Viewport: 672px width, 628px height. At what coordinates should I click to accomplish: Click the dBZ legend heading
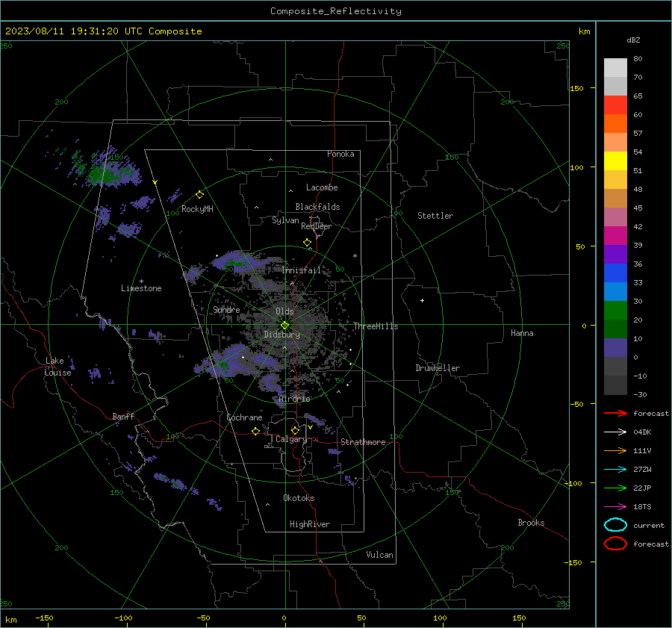633,40
